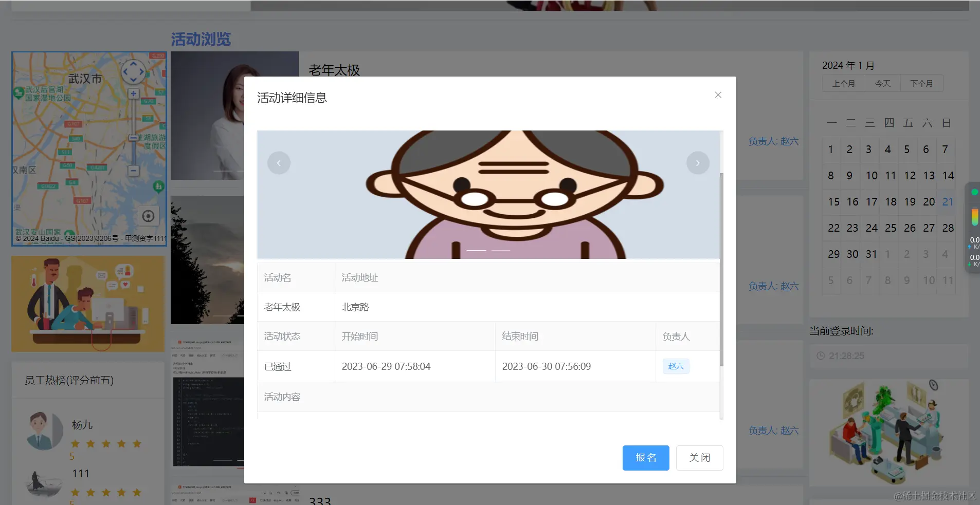This screenshot has height=505, width=980.
Task: Select calendar day 31
Action: point(871,254)
